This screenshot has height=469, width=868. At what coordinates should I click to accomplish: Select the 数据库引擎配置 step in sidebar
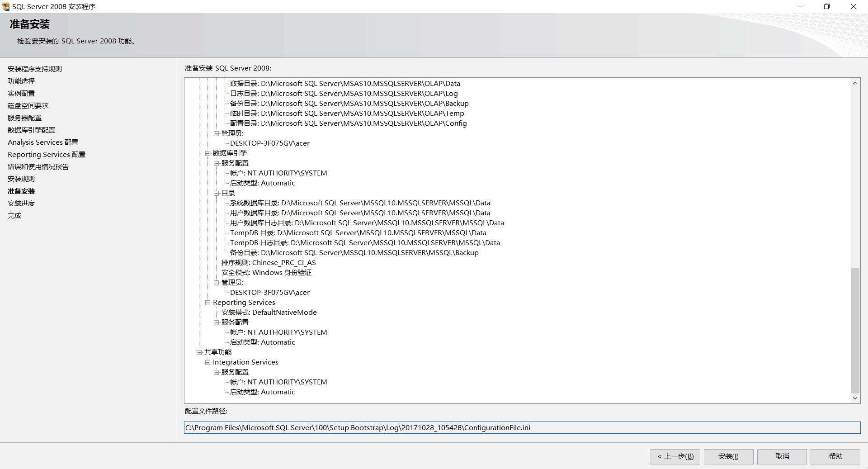tap(31, 130)
